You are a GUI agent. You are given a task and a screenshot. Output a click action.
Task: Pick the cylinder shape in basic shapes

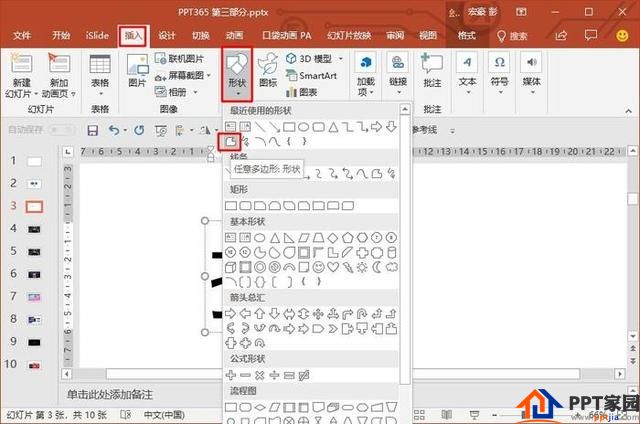(391, 253)
